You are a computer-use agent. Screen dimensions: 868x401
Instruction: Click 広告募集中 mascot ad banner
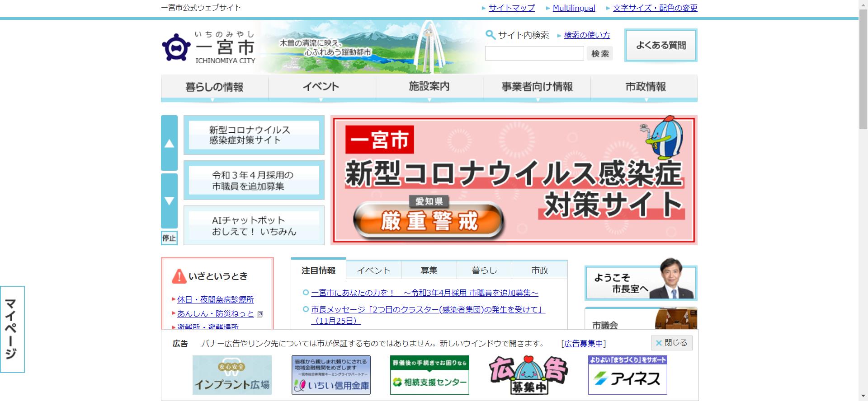[528, 375]
